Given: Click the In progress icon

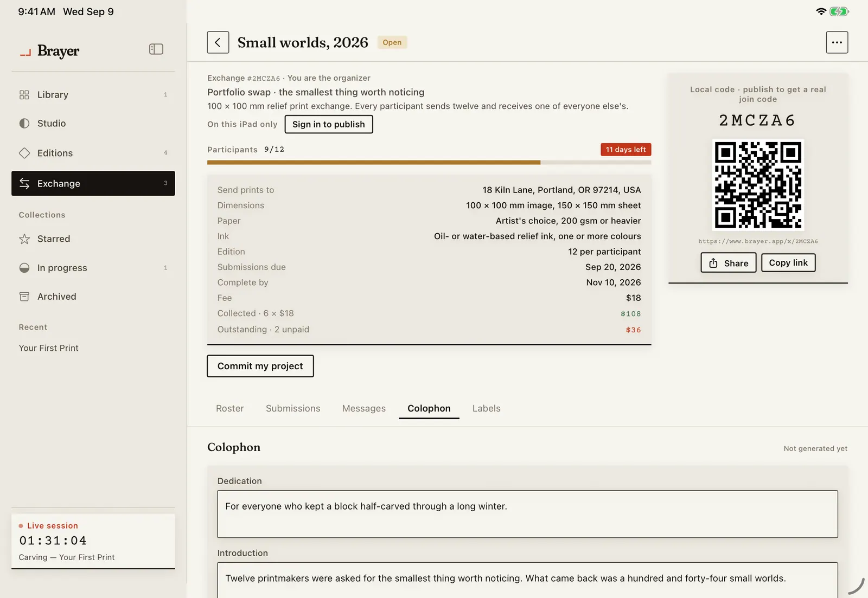Looking at the screenshot, I should click(x=24, y=268).
